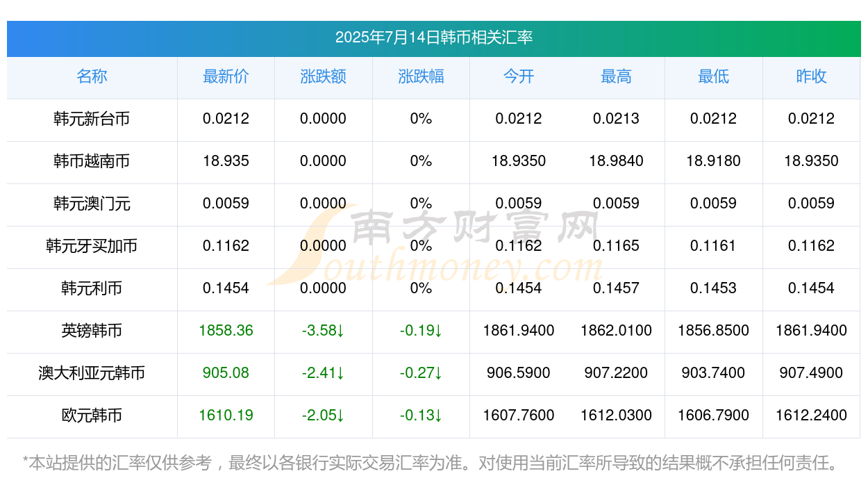This screenshot has width=868, height=485.
Task: Click the 欧元韩币 high value 1612.0300
Action: coord(616,416)
